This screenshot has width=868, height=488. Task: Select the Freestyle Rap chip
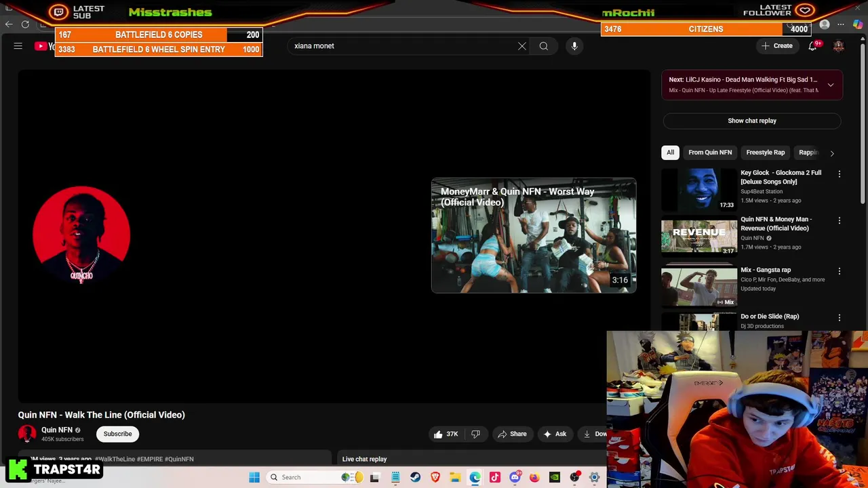coord(766,152)
